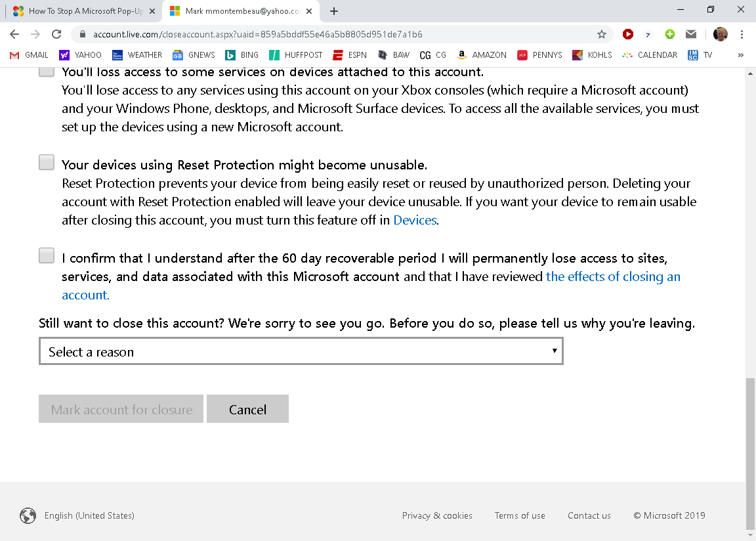
Task: Minimize the Chrome window
Action: (681, 10)
